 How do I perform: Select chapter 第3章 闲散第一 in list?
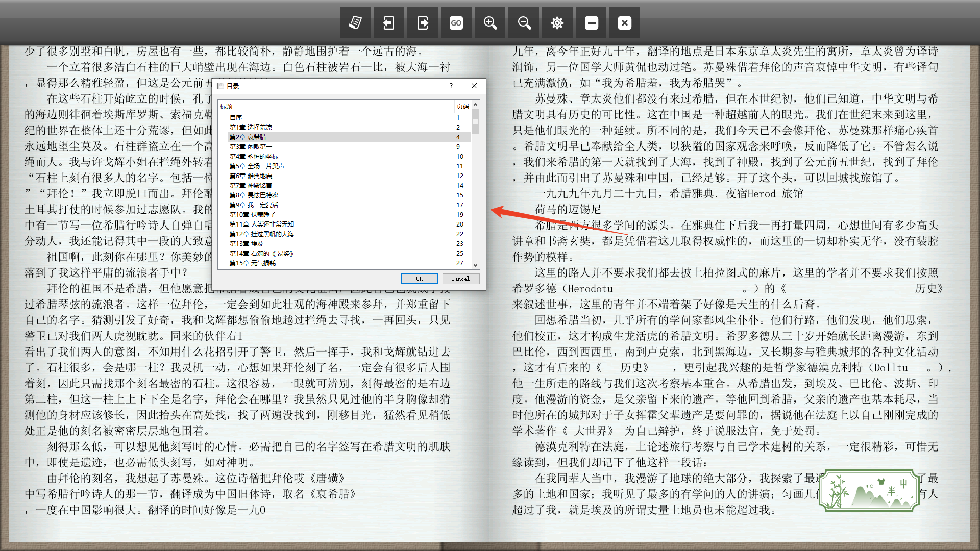click(x=251, y=146)
